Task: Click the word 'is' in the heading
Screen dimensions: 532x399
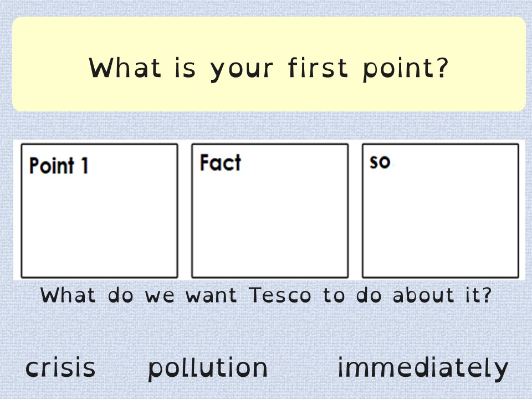Action: [x=185, y=68]
